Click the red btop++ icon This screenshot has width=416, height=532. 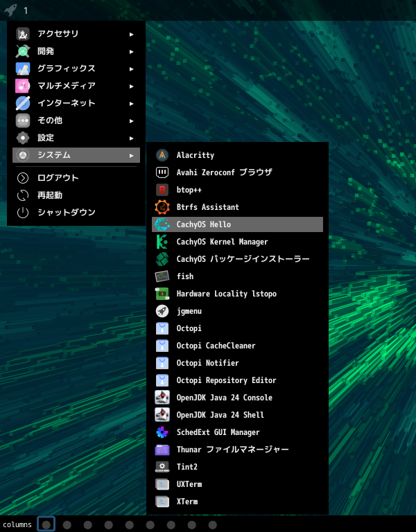(162, 190)
